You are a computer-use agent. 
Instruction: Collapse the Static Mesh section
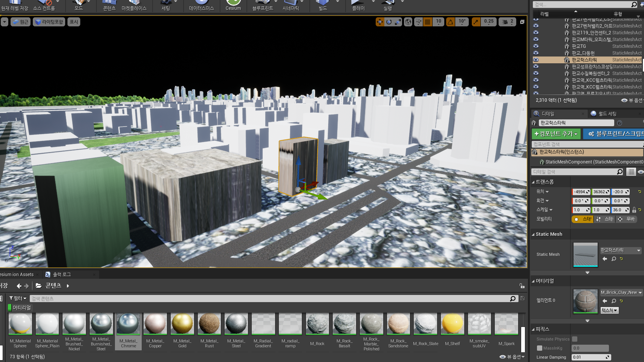[533, 234]
